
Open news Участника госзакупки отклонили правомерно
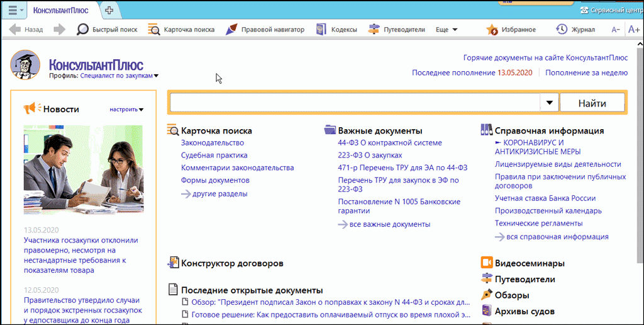(81, 256)
